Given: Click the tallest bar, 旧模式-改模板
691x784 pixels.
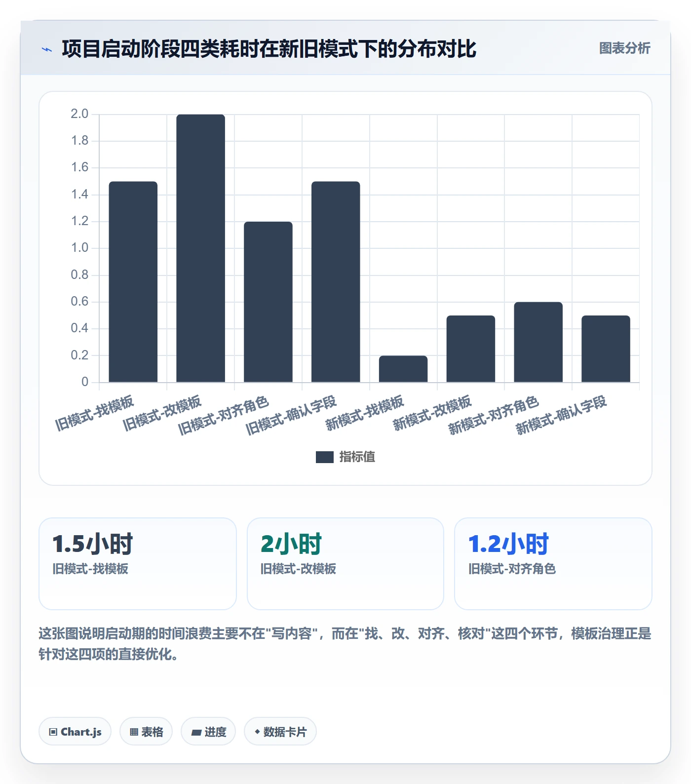Looking at the screenshot, I should pos(201,248).
